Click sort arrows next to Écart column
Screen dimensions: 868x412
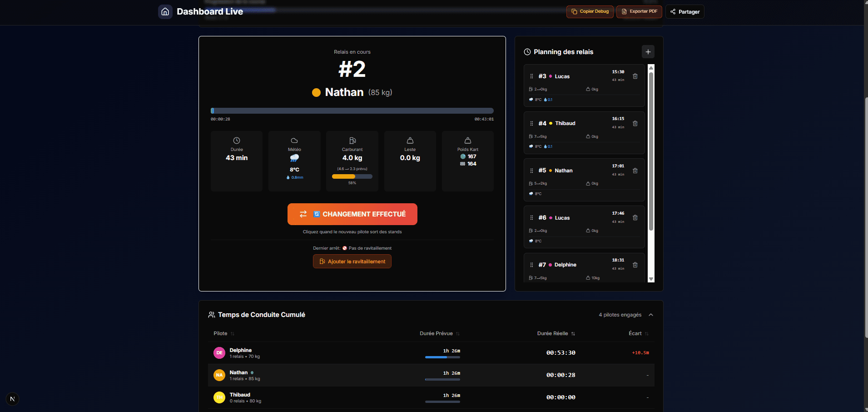(648, 333)
